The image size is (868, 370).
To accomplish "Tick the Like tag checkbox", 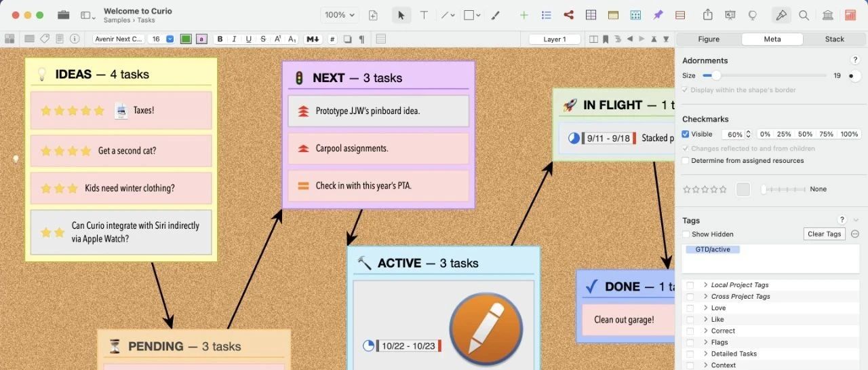I will click(690, 320).
